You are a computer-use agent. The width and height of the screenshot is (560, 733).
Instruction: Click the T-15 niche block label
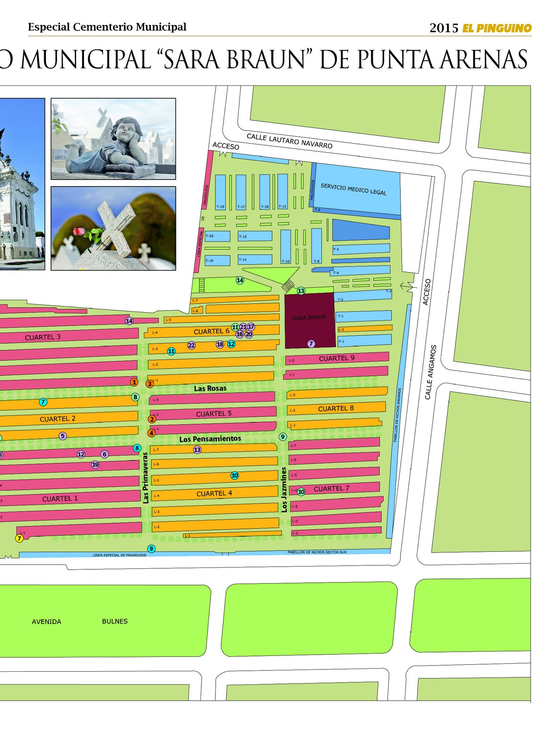tap(242, 236)
